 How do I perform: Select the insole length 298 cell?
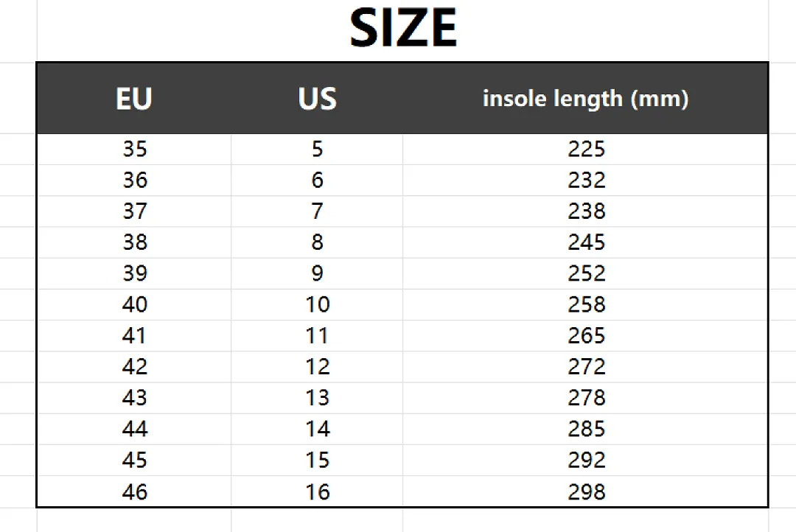pos(587,492)
